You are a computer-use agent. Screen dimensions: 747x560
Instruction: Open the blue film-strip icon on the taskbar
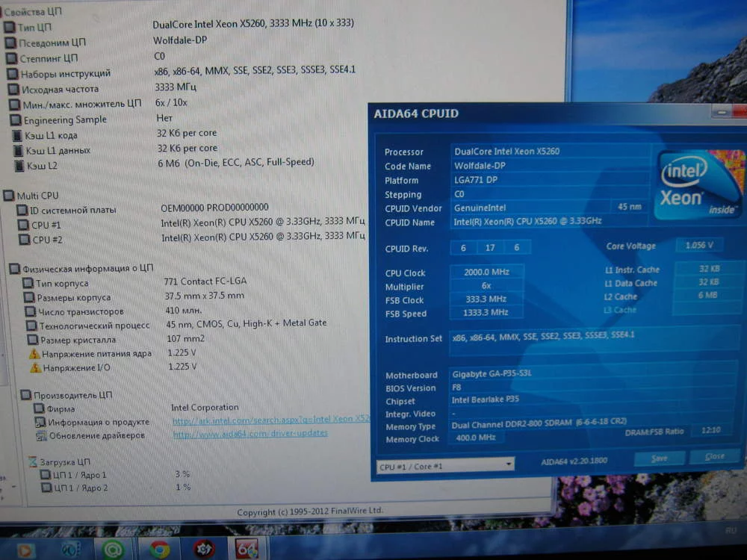pos(70,549)
